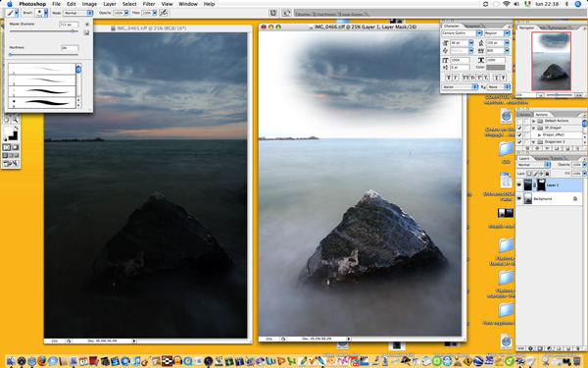Image resolution: width=588 pixels, height=368 pixels.
Task: Open the Character text color swatch
Action: [495, 68]
